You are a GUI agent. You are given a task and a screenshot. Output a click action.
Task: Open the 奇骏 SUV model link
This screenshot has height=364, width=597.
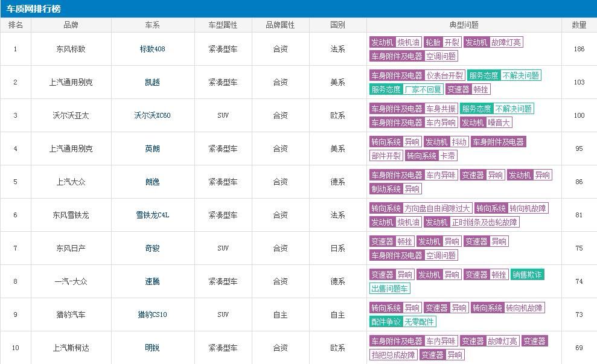tap(152, 247)
